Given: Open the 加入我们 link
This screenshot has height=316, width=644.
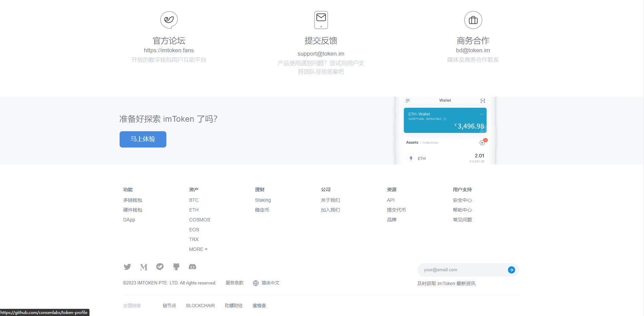Looking at the screenshot, I should pyautogui.click(x=330, y=210).
